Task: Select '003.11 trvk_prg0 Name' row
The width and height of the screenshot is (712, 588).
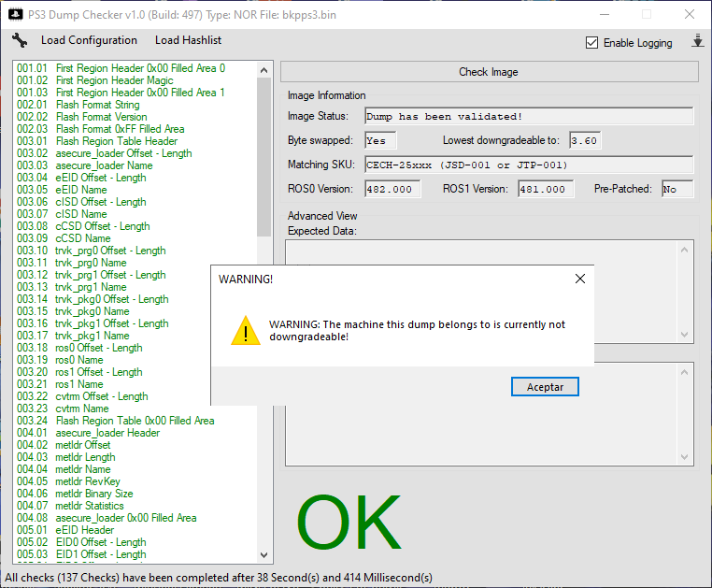Action: [x=72, y=263]
